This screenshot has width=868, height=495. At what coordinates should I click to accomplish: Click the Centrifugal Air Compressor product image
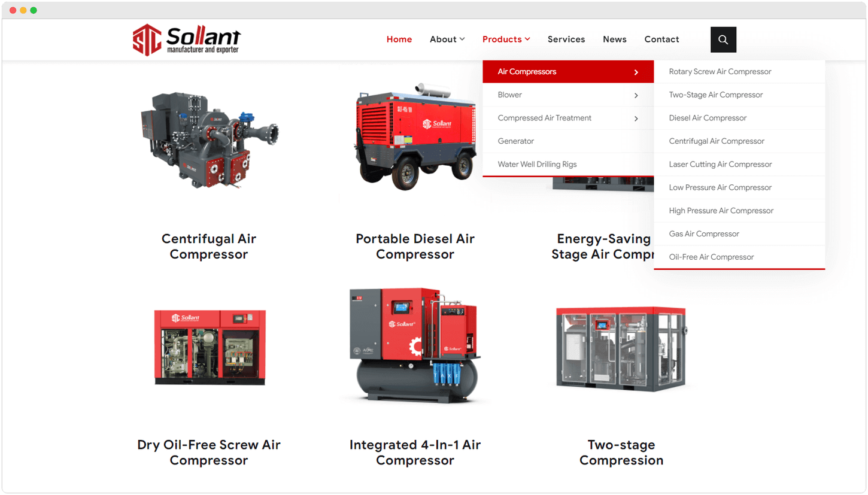coord(209,140)
